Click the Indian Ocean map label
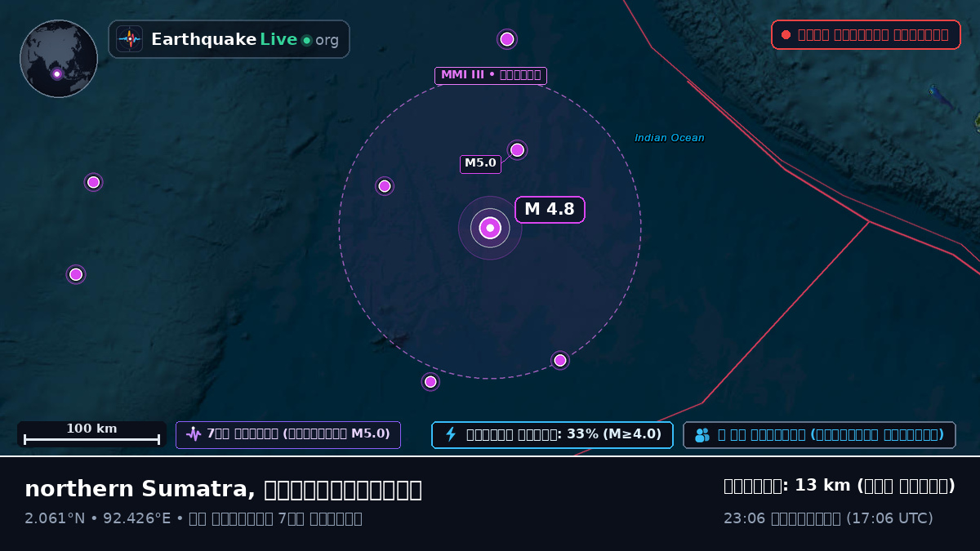This screenshot has width=980, height=551. coord(670,138)
